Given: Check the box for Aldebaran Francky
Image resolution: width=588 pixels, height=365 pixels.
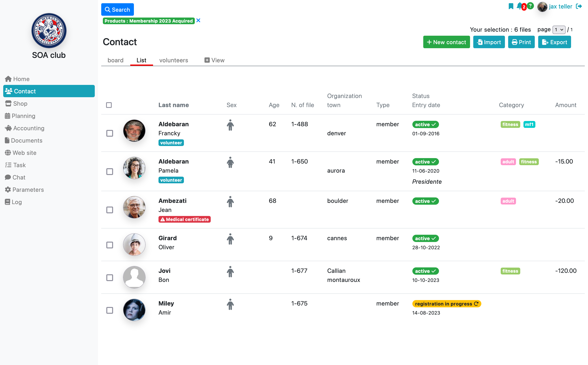Looking at the screenshot, I should click(109, 133).
